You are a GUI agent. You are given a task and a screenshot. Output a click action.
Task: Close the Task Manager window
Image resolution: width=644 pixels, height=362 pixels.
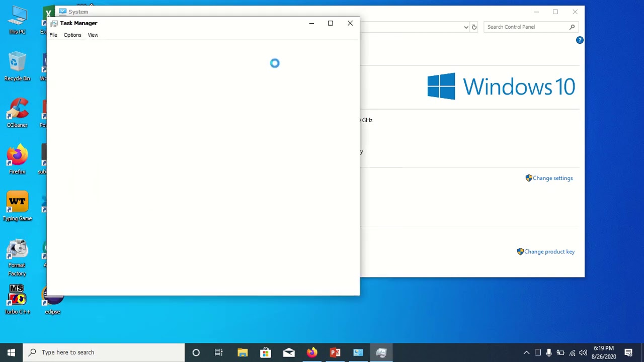pyautogui.click(x=350, y=23)
